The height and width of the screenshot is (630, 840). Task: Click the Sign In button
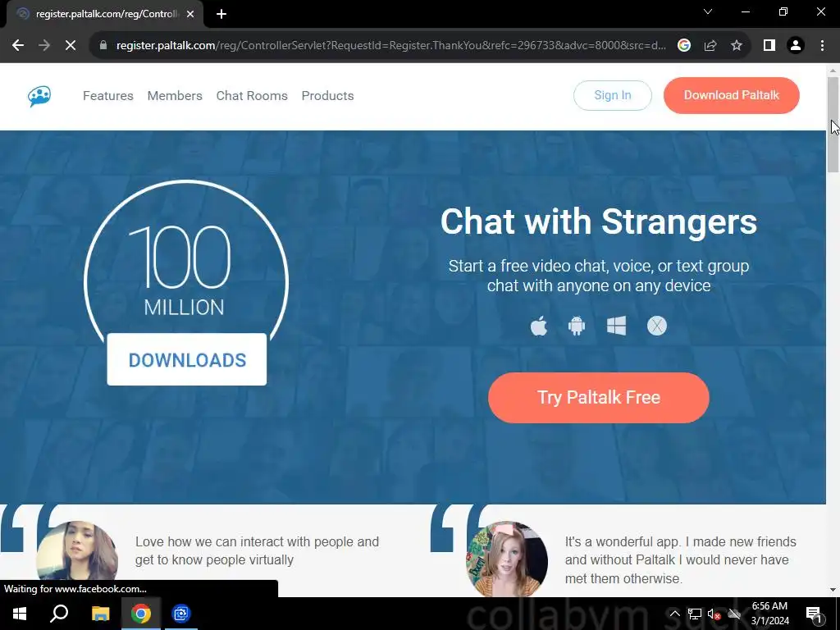[x=612, y=95]
